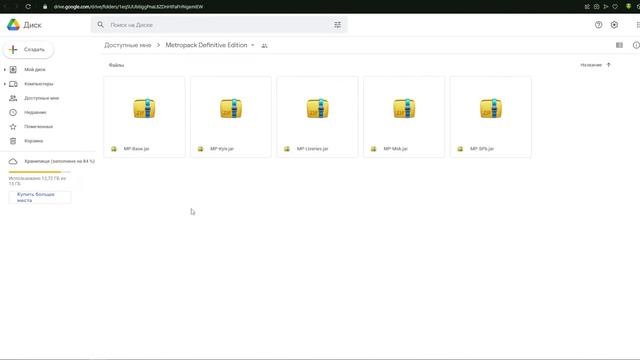The height and width of the screenshot is (360, 640).
Task: Show details info icon
Action: (x=636, y=45)
